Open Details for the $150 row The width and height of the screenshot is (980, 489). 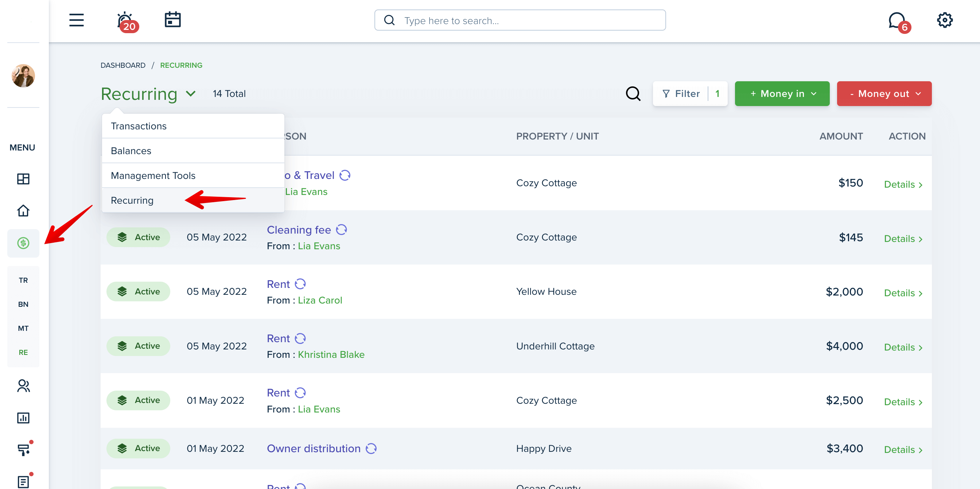(x=903, y=184)
